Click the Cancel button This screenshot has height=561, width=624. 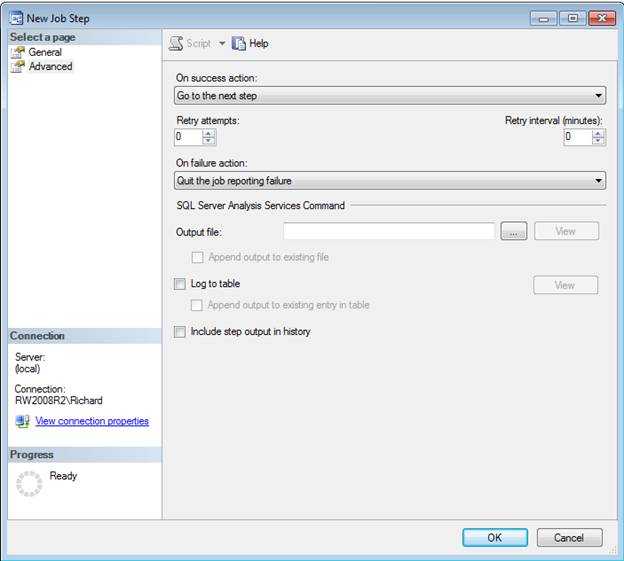[x=569, y=538]
